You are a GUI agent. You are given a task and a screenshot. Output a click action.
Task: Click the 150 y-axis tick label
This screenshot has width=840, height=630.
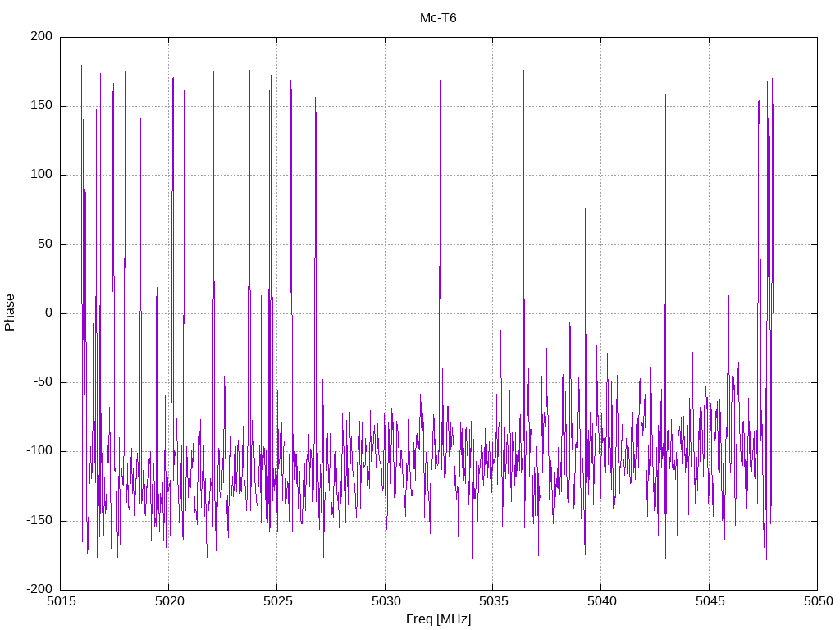42,106
